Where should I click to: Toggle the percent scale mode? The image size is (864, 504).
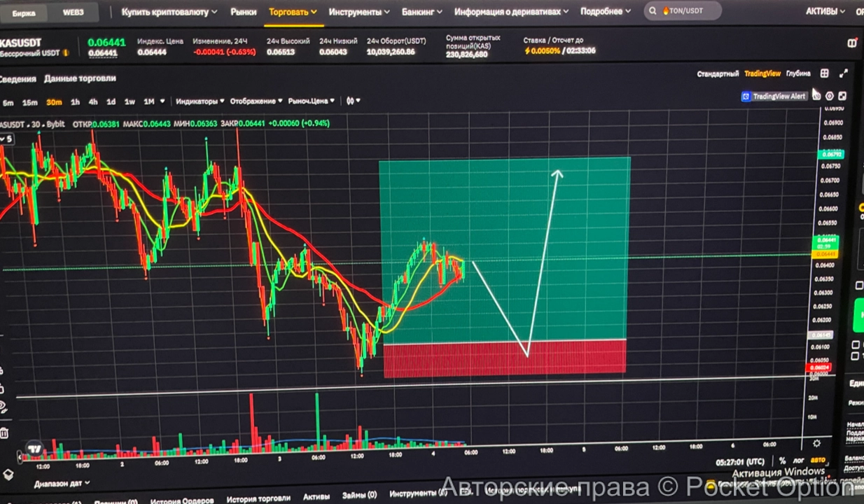coord(782,461)
